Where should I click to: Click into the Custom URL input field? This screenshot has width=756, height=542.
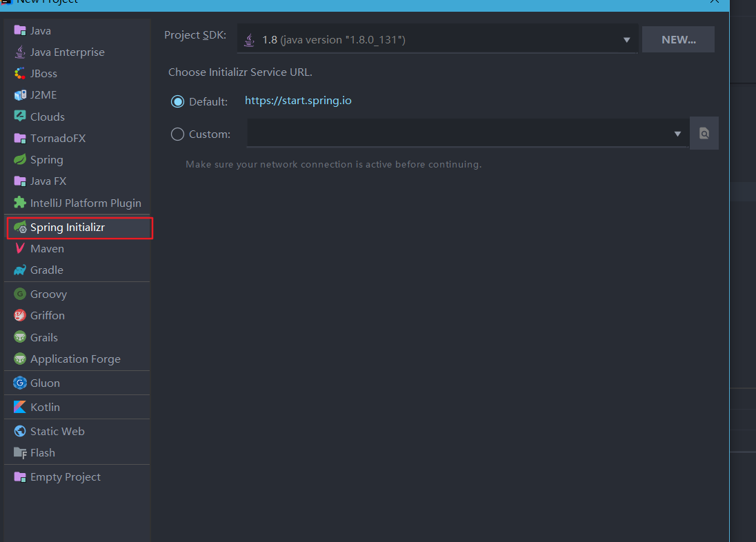point(468,133)
